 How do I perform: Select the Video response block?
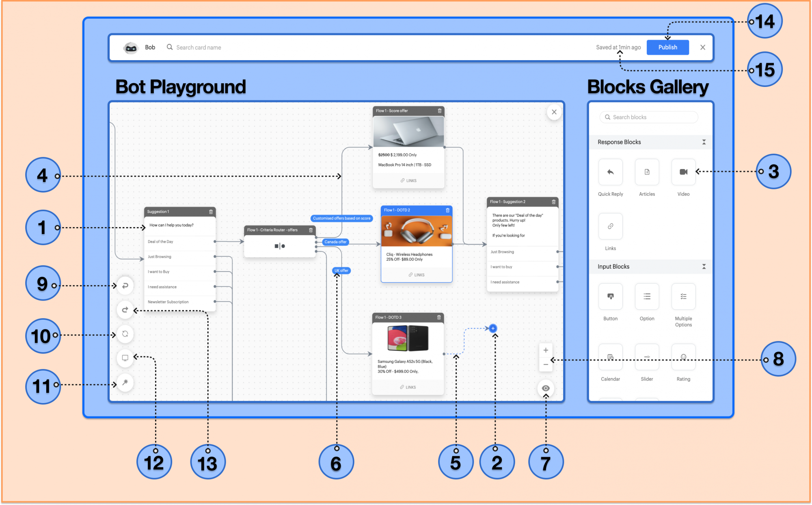click(683, 172)
